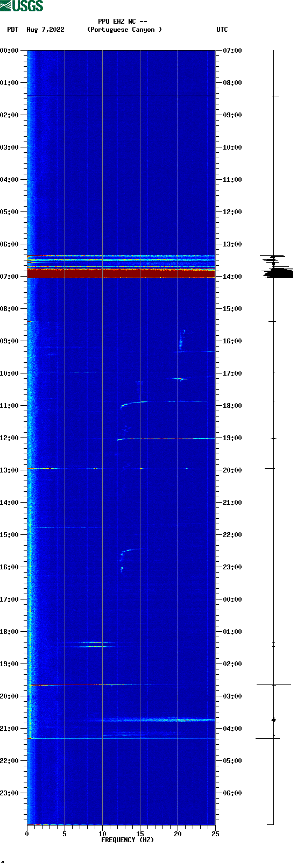Select the 18:00 UTC time label

232,406
